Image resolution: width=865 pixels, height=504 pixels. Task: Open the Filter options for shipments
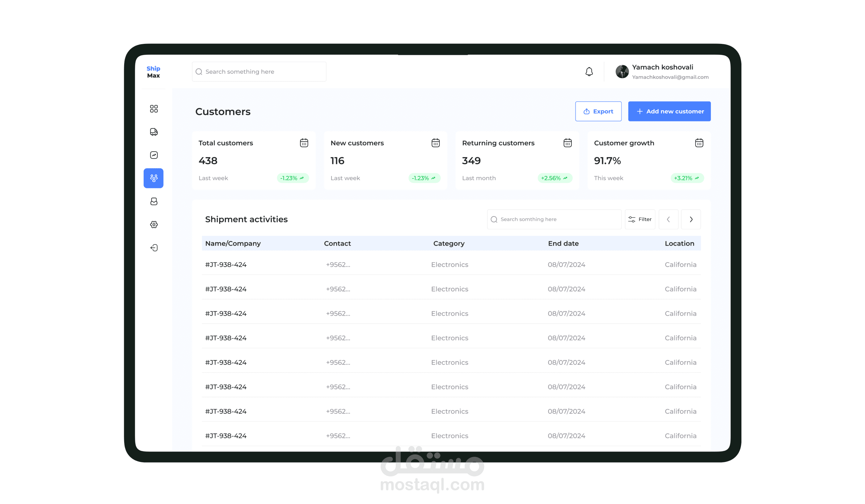[x=640, y=219]
